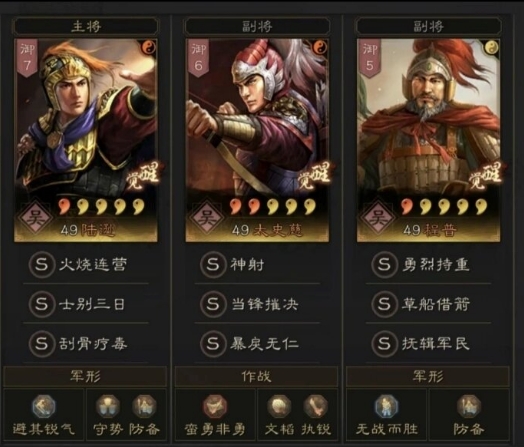Viewport: 524px width, 447px height.
Task: Click 防备 icon under 程普
Action: [x=469, y=407]
